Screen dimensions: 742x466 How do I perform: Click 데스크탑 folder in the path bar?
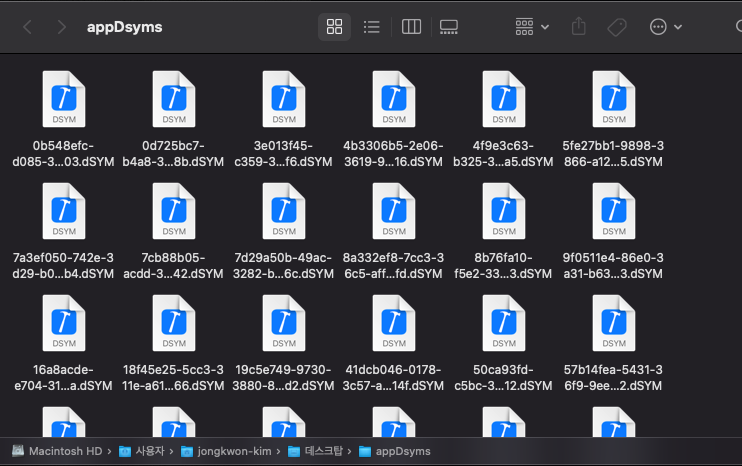pyautogui.click(x=315, y=451)
